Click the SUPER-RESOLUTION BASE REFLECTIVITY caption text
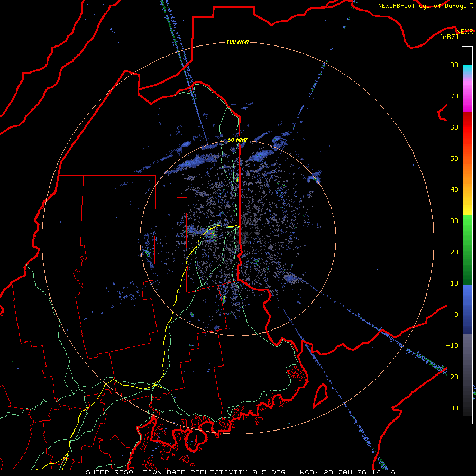Viewport: 476px width, 476px height. coord(167,472)
